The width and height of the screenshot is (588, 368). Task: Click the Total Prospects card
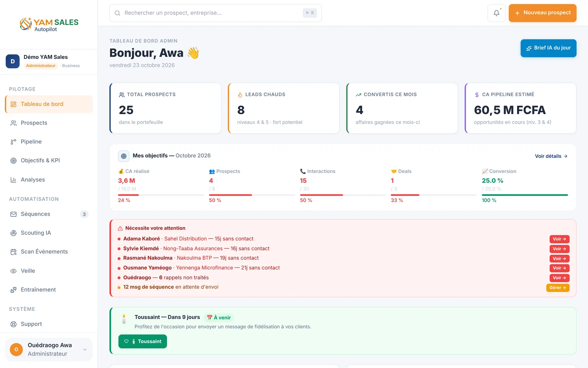click(165, 108)
